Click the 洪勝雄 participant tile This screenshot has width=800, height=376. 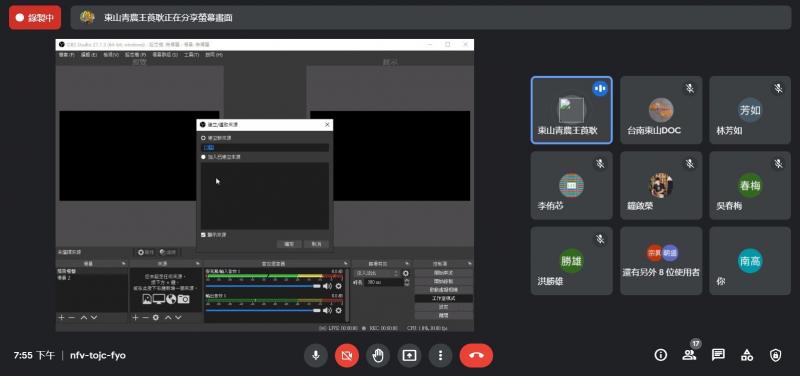[571, 261]
